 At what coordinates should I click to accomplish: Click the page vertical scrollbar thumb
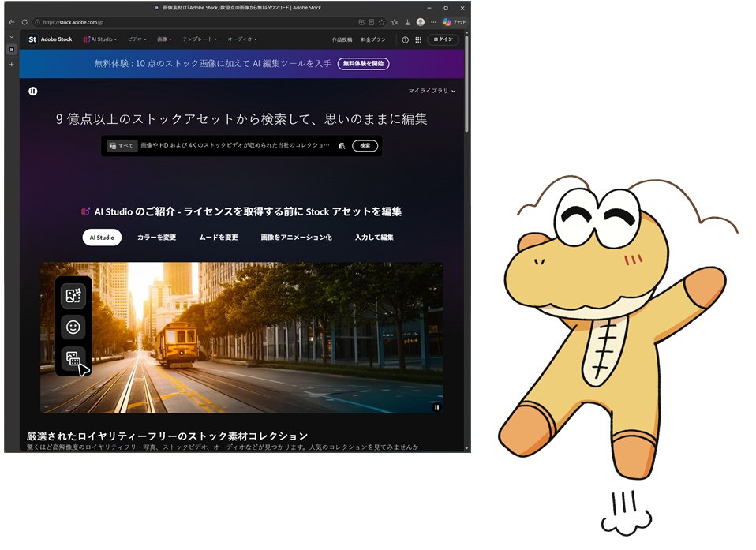(x=466, y=82)
